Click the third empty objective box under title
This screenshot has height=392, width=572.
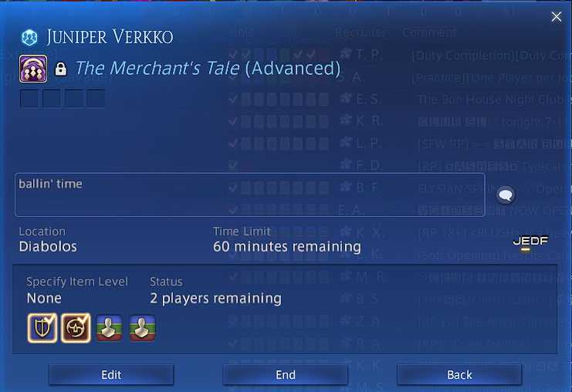coord(74,99)
